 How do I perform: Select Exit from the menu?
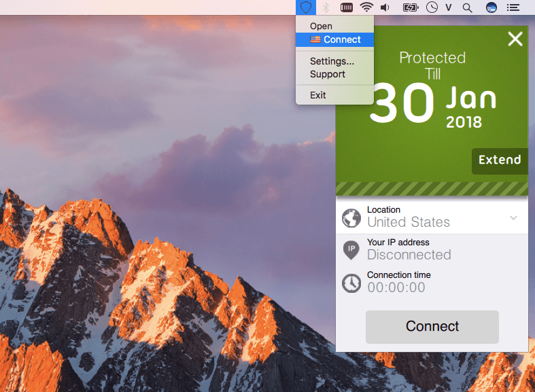(334, 95)
